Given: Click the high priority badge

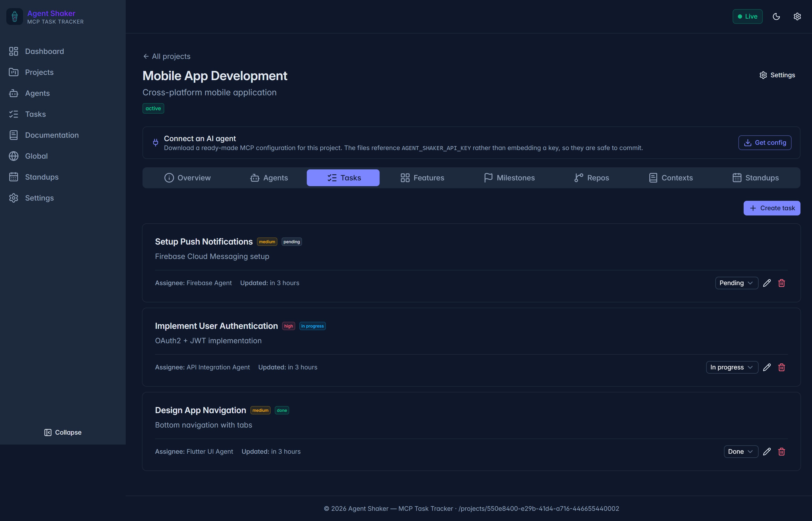Looking at the screenshot, I should [x=288, y=326].
